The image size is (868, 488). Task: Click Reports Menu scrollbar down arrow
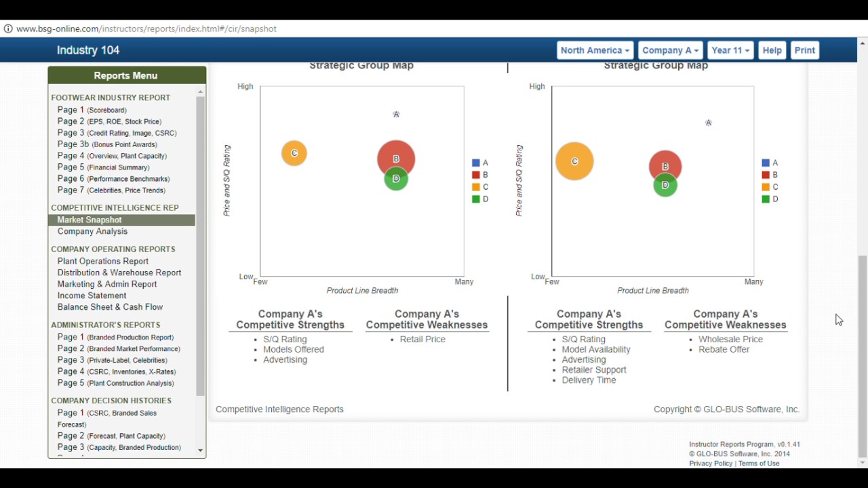[x=200, y=450]
